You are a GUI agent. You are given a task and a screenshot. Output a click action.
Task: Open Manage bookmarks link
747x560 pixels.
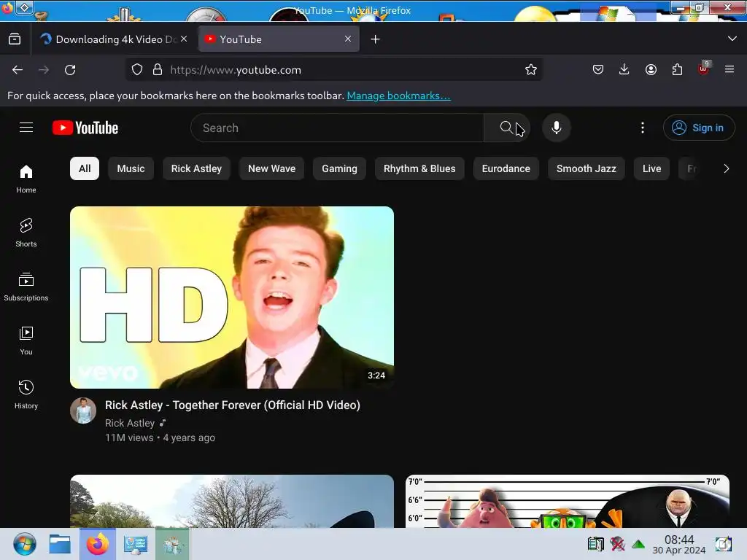(399, 96)
